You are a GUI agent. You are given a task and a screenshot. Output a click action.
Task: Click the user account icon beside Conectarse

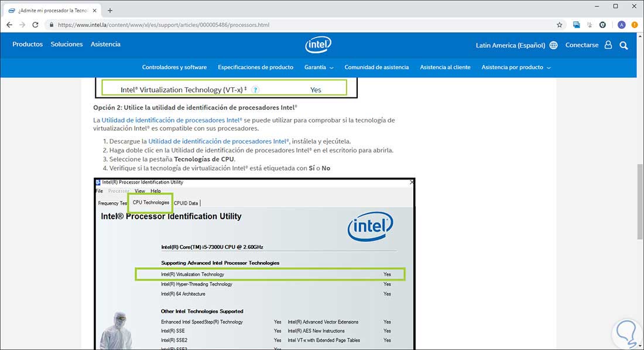pos(608,45)
